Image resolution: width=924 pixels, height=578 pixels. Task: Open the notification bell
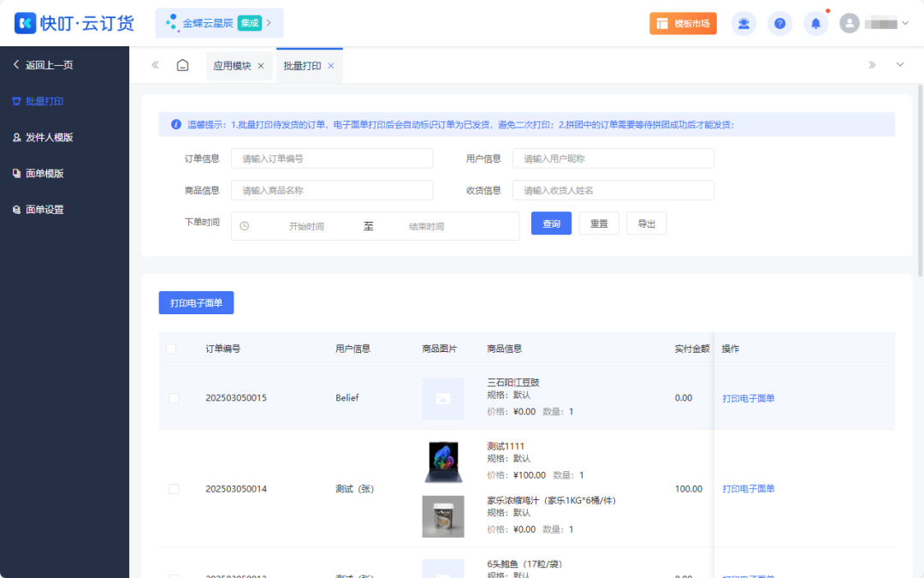(x=815, y=23)
